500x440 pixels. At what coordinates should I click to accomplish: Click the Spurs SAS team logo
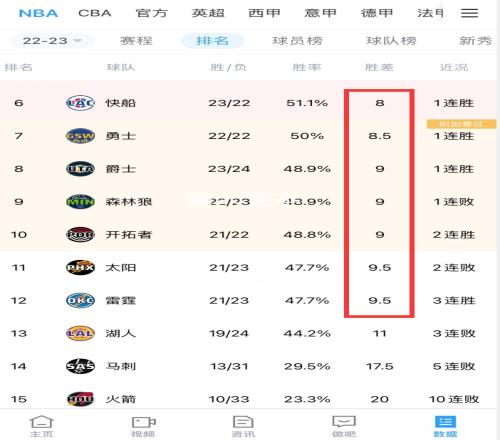click(x=80, y=366)
